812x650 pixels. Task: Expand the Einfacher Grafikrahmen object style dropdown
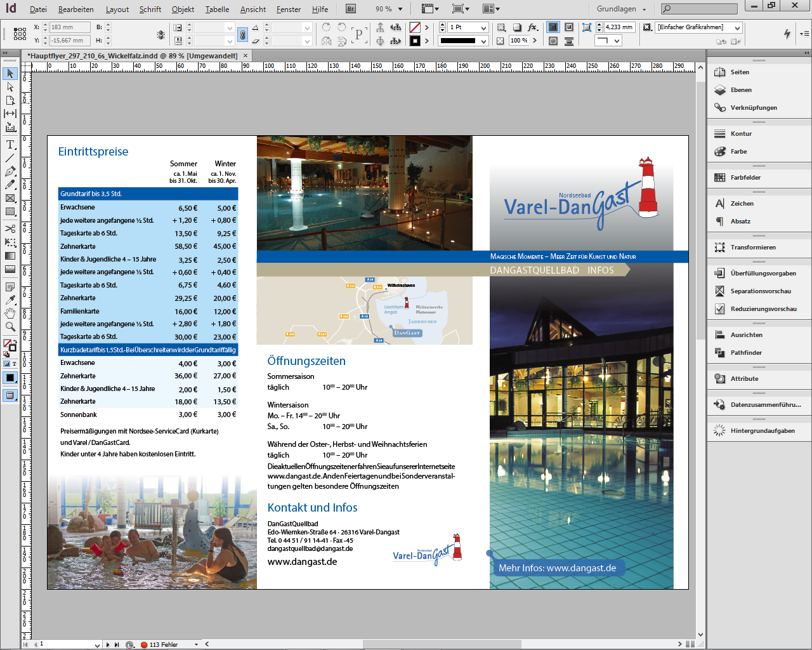click(x=737, y=28)
